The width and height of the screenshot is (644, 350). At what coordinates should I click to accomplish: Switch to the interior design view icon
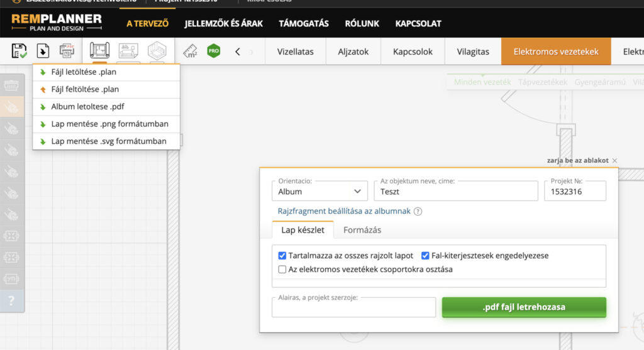pyautogui.click(x=128, y=51)
